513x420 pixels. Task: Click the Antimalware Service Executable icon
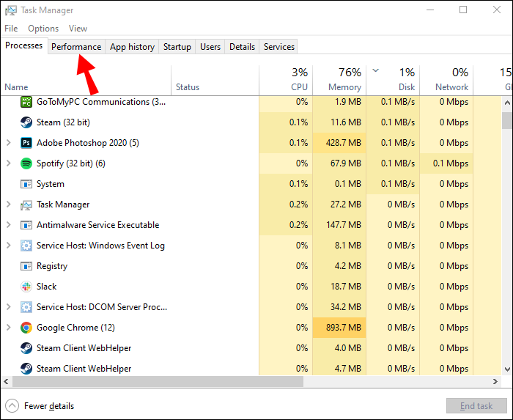(x=26, y=225)
